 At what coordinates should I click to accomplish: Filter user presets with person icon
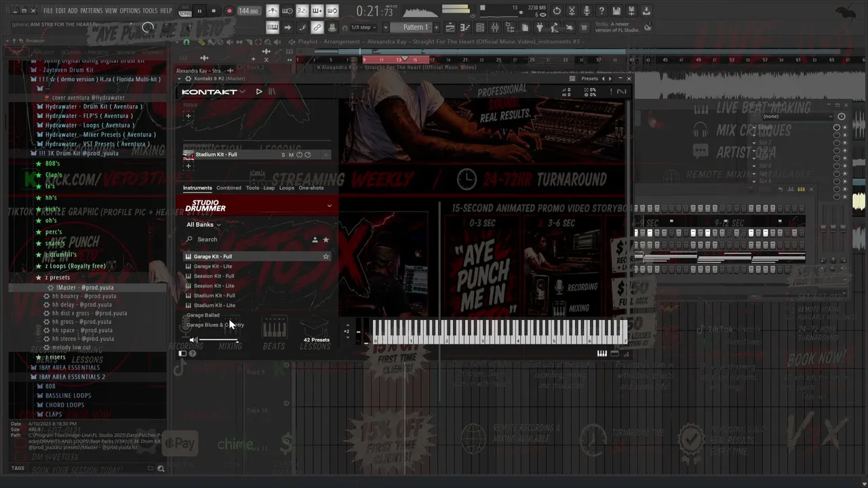tap(315, 239)
